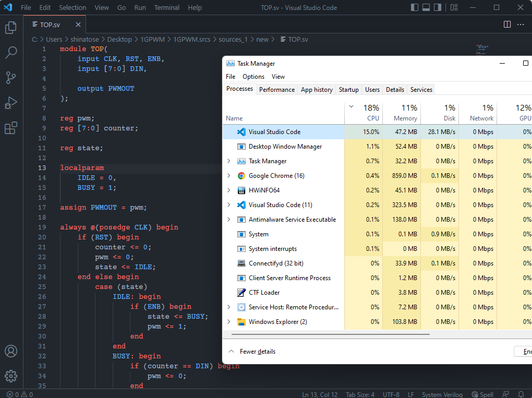Click the Accounts icon above the settings gear

pyautogui.click(x=11, y=351)
